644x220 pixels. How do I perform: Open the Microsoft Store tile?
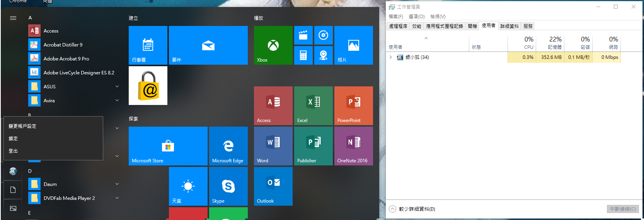[x=168, y=146]
